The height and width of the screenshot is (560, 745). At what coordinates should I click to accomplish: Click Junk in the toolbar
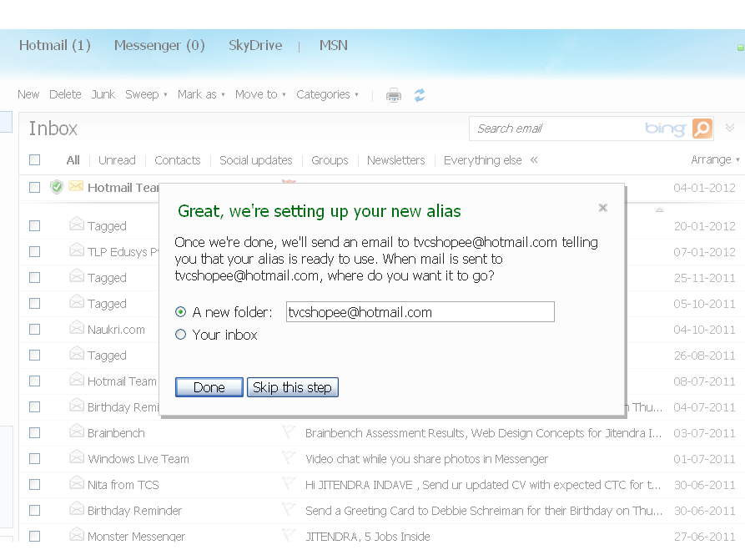coord(103,94)
